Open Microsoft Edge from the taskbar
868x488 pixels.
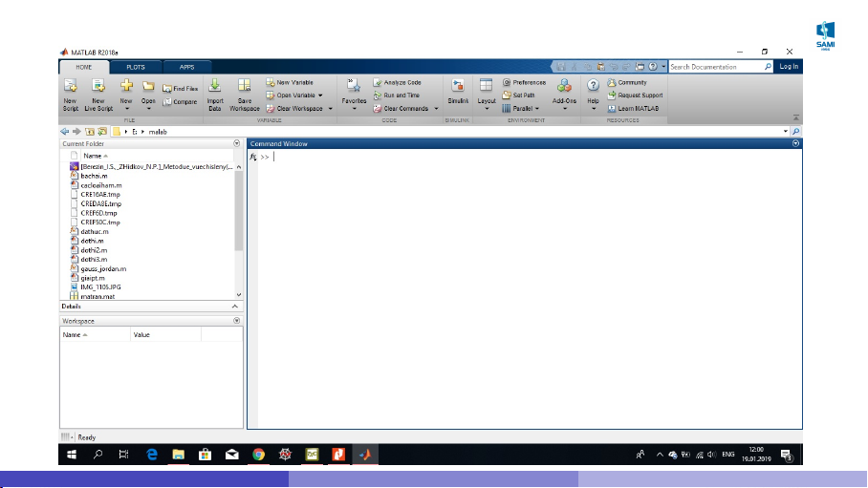coord(152,455)
